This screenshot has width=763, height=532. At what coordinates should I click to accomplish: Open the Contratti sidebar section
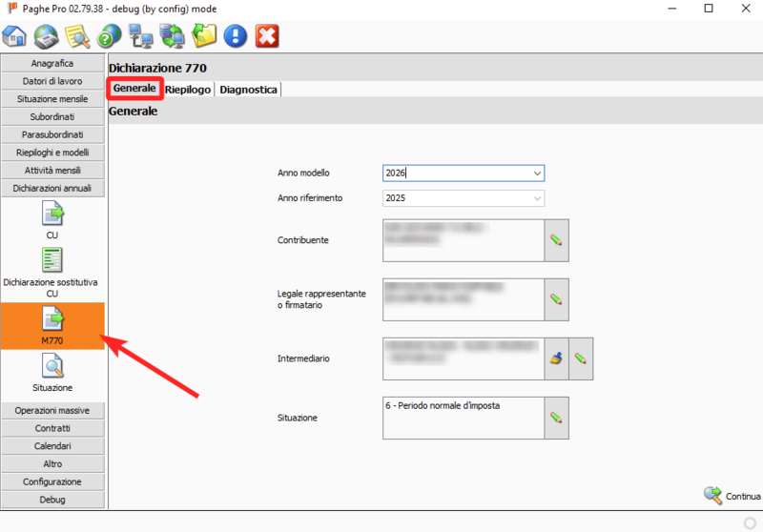[52, 428]
